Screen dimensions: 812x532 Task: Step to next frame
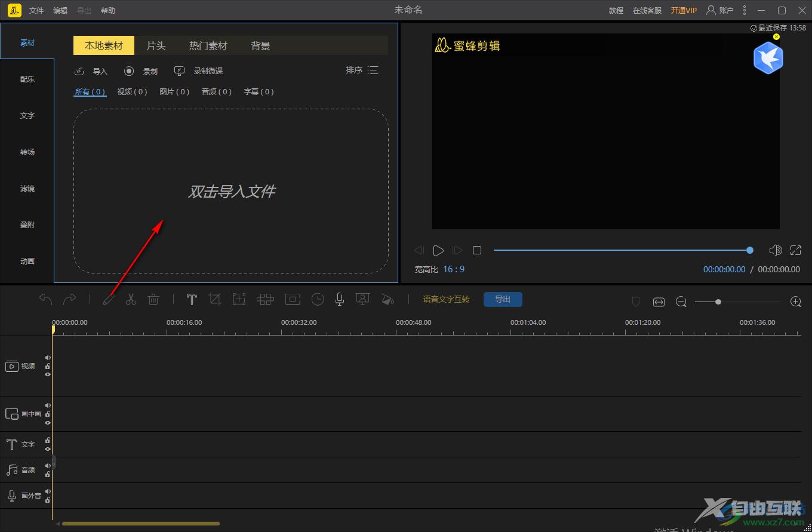pos(457,250)
